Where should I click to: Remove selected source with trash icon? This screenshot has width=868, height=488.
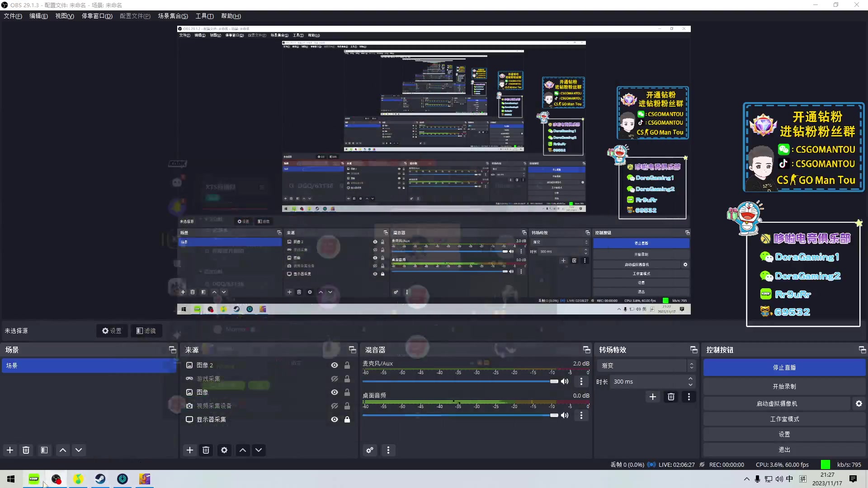pos(206,450)
